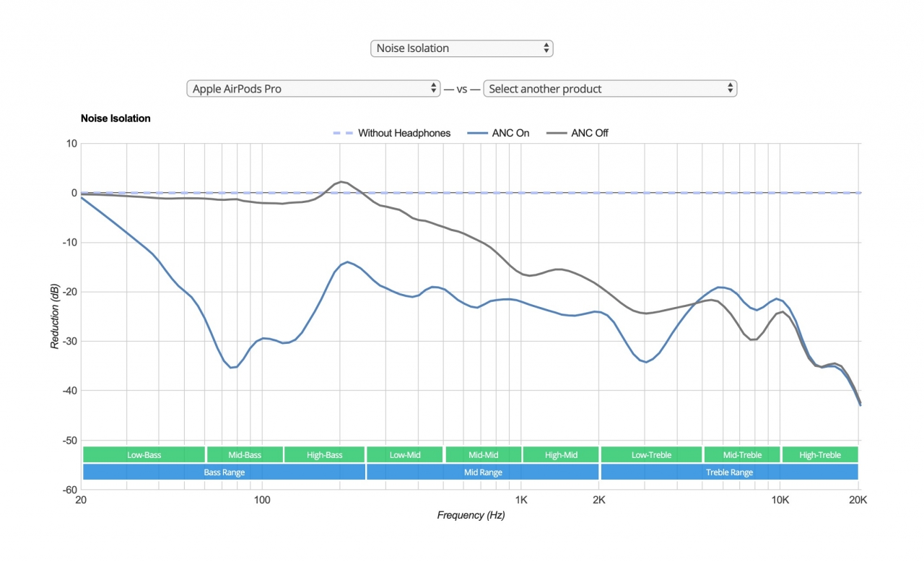Click the Mid-Bass frequency band
Screen dimensions: 924x562
pos(245,455)
